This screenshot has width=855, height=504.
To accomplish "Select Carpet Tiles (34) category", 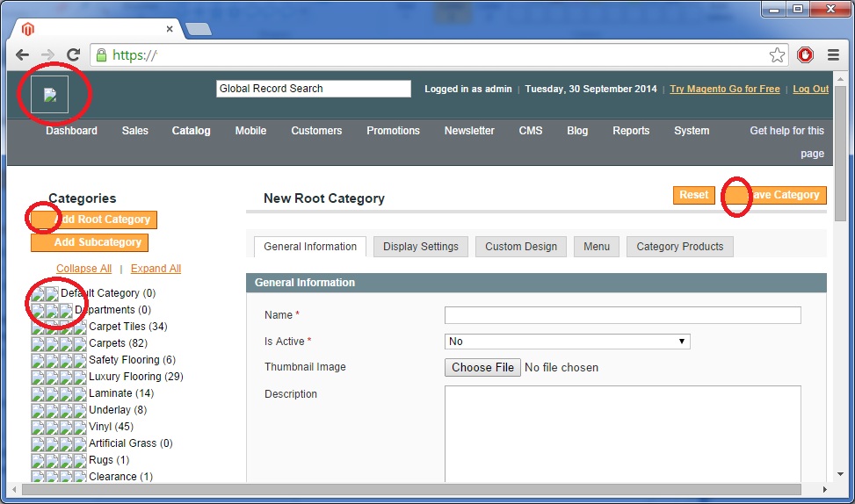I will pos(128,327).
